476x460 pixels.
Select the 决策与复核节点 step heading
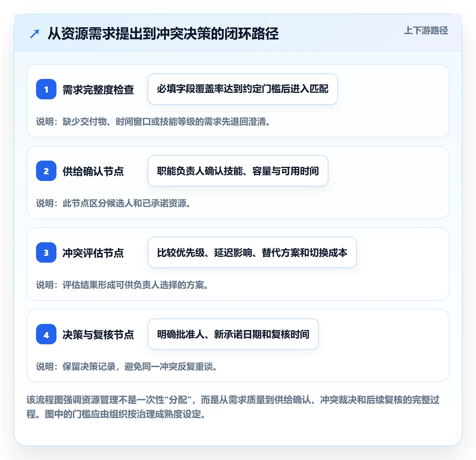pos(98,334)
